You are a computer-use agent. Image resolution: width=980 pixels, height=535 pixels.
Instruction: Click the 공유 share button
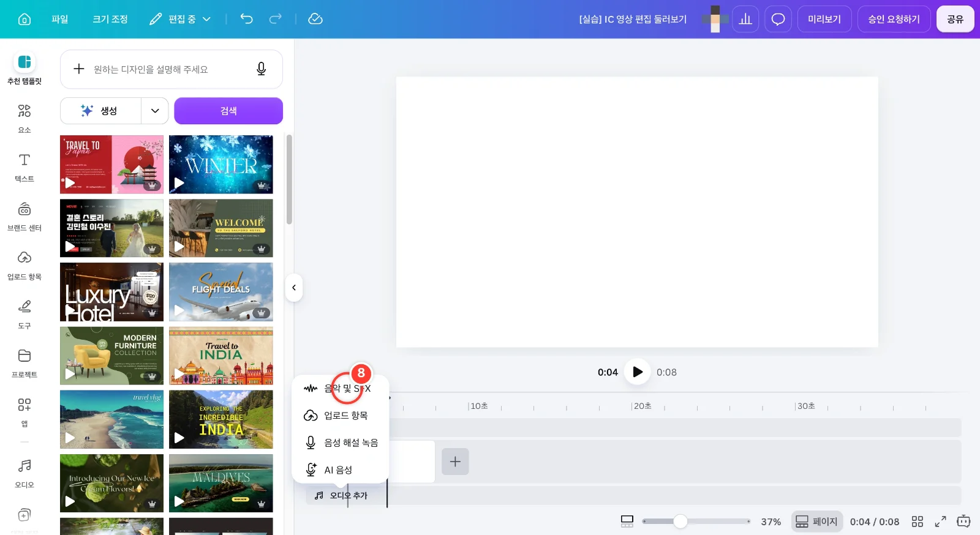[x=956, y=19]
